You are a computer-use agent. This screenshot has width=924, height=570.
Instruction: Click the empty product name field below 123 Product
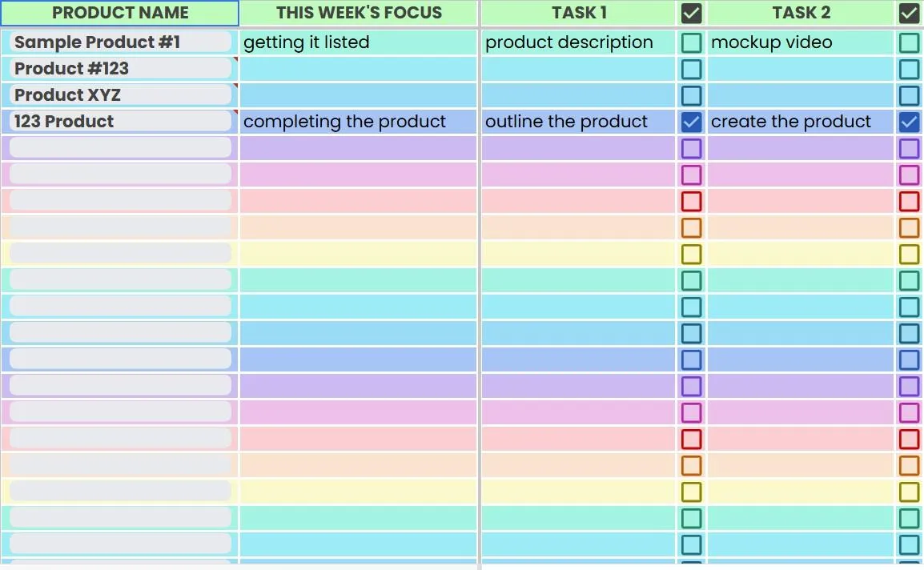pos(119,147)
